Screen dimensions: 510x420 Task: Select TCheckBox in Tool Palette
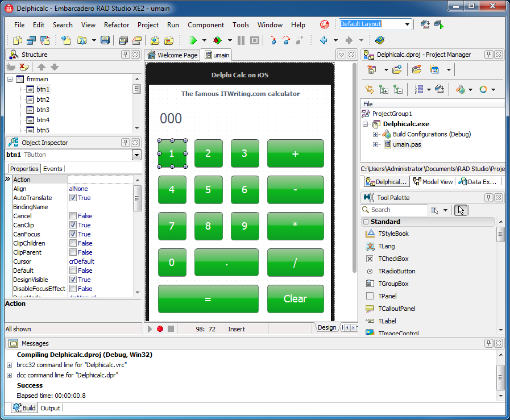click(393, 259)
